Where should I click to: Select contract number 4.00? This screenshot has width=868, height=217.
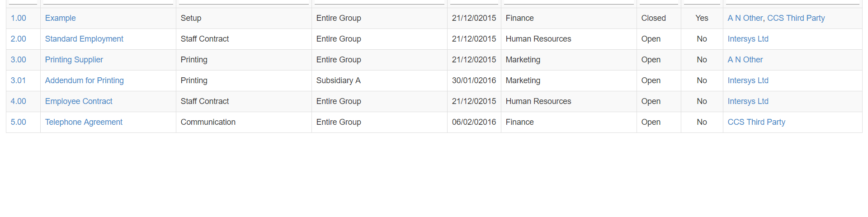point(19,101)
